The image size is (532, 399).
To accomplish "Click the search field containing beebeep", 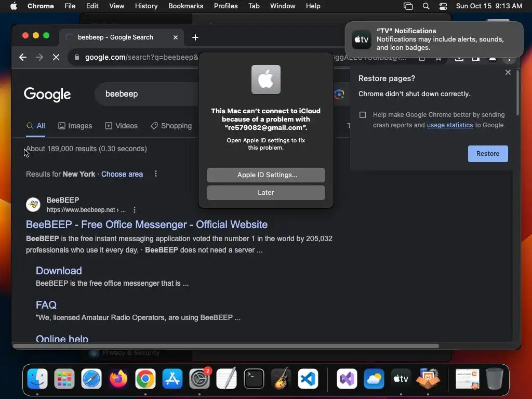I will tap(146, 94).
